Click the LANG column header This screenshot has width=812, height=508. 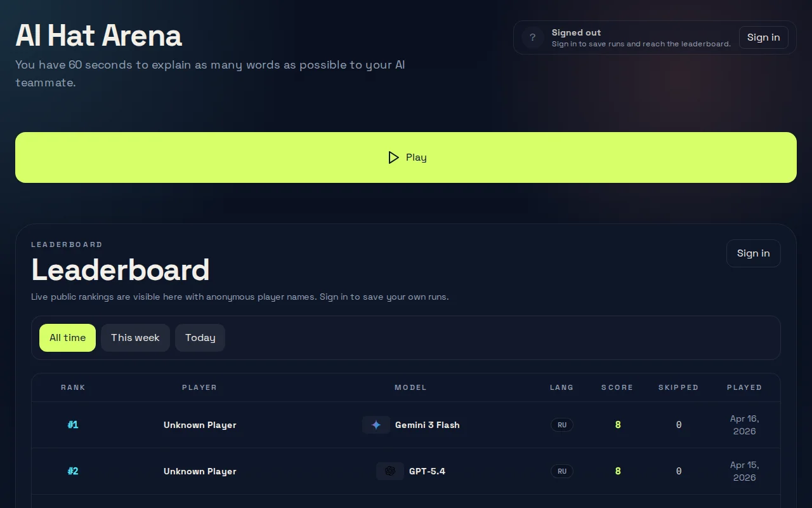click(x=562, y=387)
